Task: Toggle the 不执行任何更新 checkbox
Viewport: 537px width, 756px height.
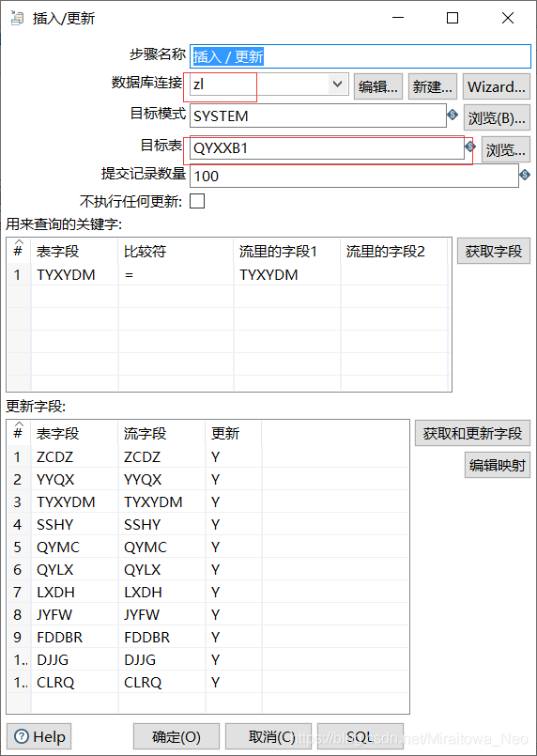Action: 197,201
